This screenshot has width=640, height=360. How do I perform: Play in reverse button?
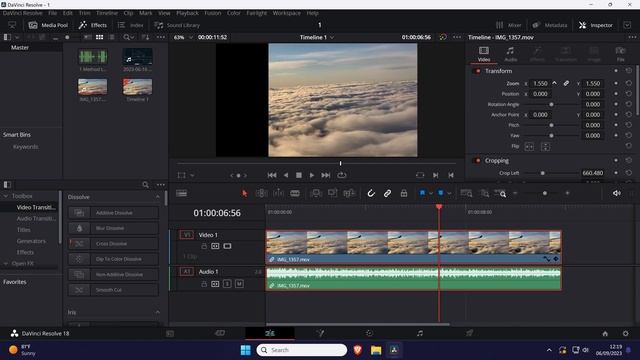pyautogui.click(x=286, y=175)
